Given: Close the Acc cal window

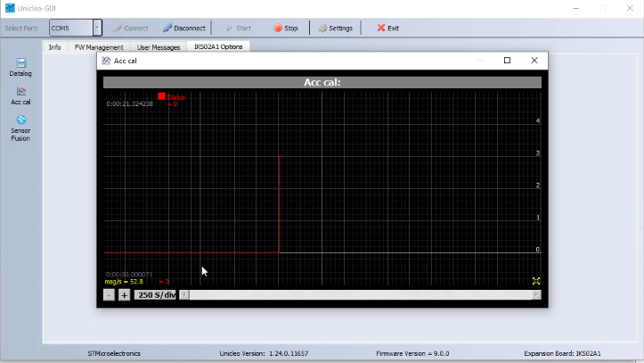Looking at the screenshot, I should 534,61.
